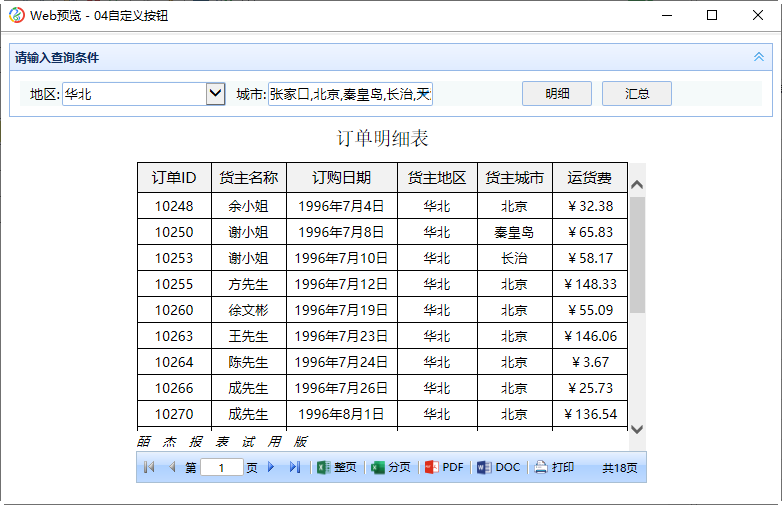Image resolution: width=782 pixels, height=505 pixels.
Task: Click the 汇总 summary button
Action: [x=637, y=94]
